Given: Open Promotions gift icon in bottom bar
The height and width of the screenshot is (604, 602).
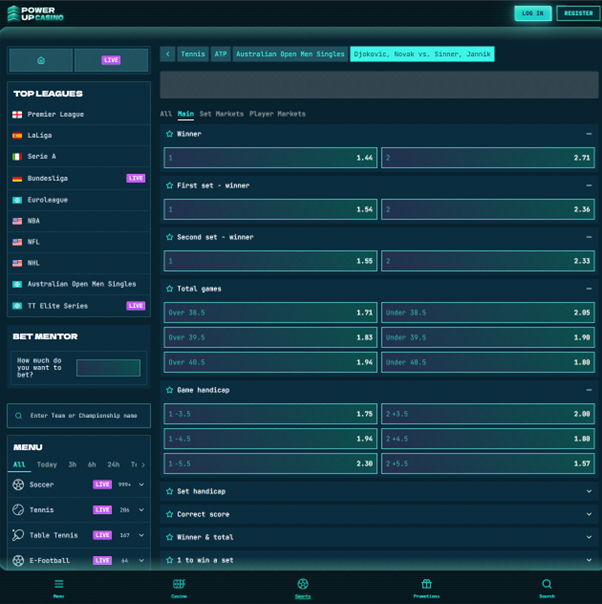Looking at the screenshot, I should [x=426, y=588].
